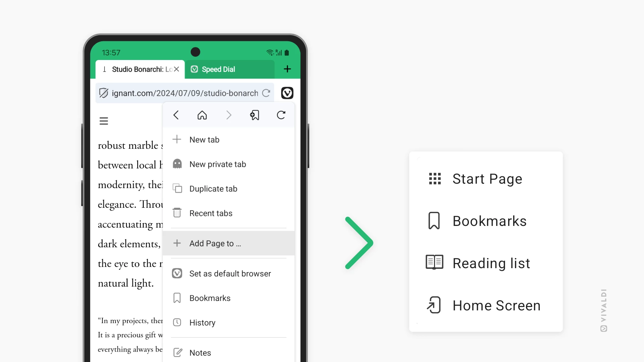Click the Vivaldi menu icon in address bar
The image size is (644, 362).
287,93
